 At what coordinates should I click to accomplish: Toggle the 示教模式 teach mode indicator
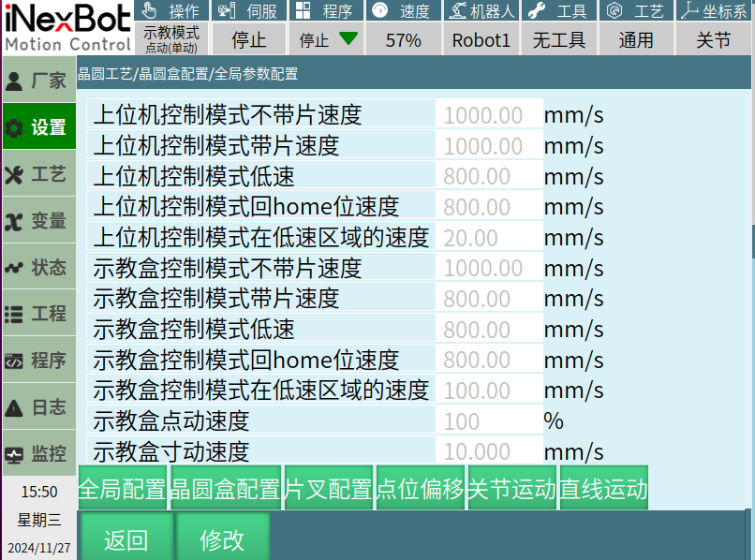(171, 39)
